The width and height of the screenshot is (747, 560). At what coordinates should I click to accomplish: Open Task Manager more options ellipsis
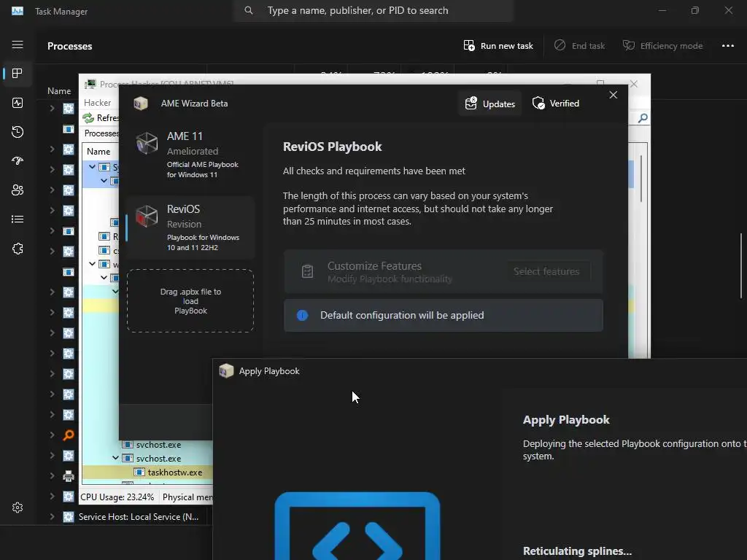727,46
